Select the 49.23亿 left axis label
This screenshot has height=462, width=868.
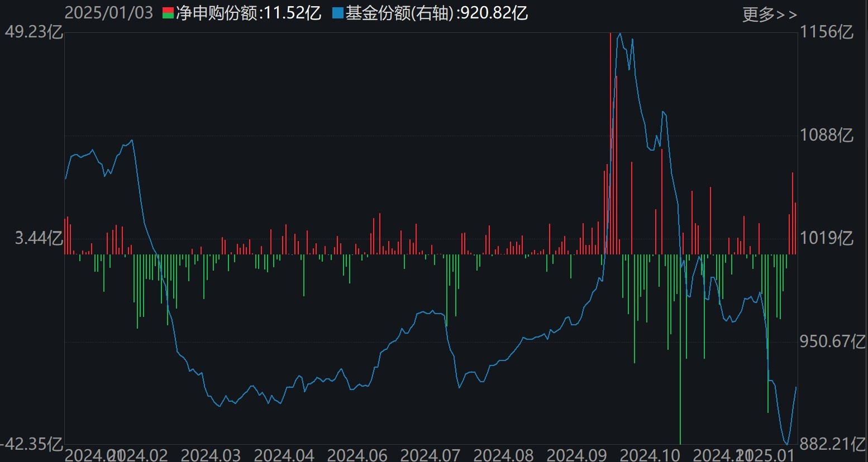pyautogui.click(x=34, y=32)
